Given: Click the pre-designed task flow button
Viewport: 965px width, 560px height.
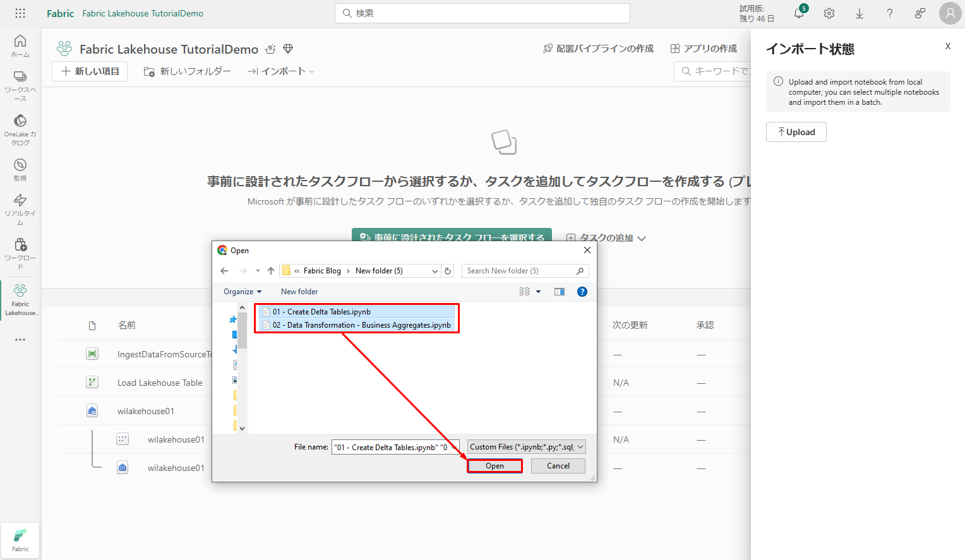Looking at the screenshot, I should (452, 235).
